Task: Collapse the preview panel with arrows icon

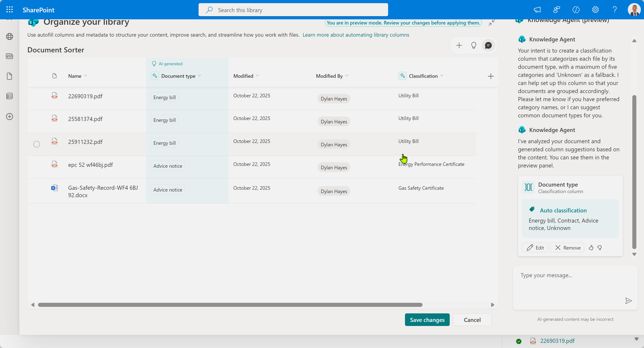Action: coord(492,23)
